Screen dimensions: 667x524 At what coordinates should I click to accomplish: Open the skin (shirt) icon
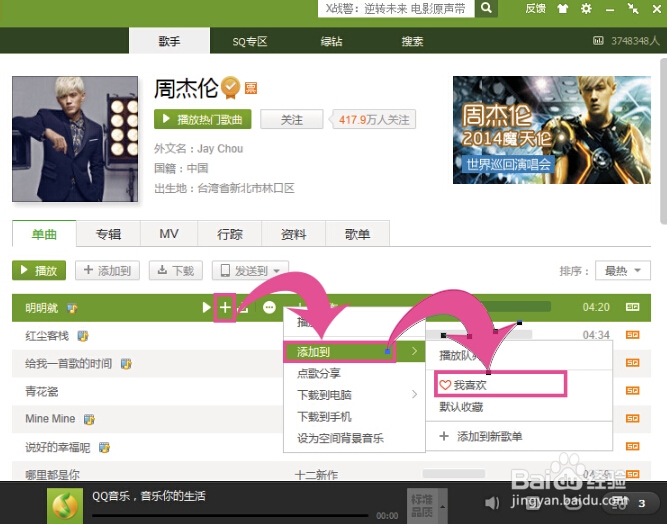563,9
